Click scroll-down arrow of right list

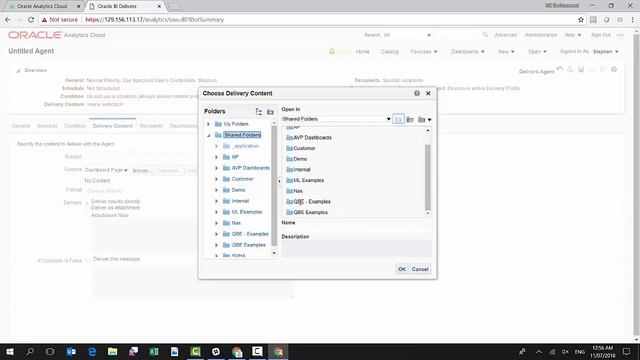click(x=428, y=213)
